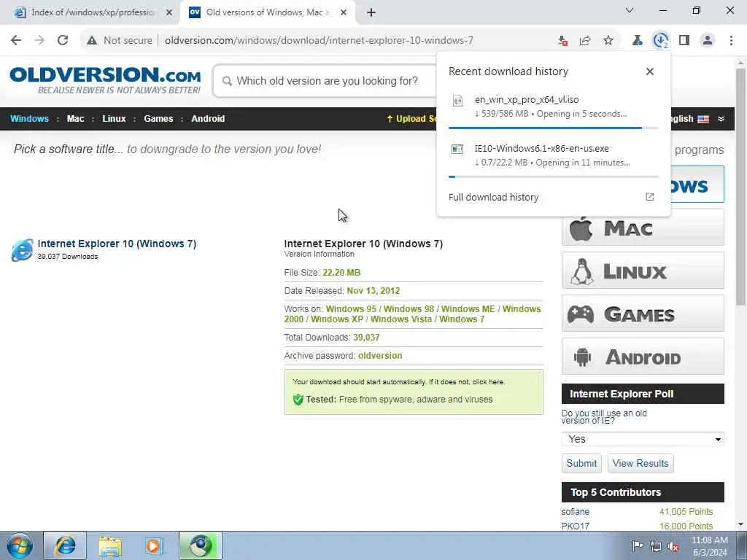Open the Android menu item
Screen dimensions: 747x560
[x=208, y=119]
